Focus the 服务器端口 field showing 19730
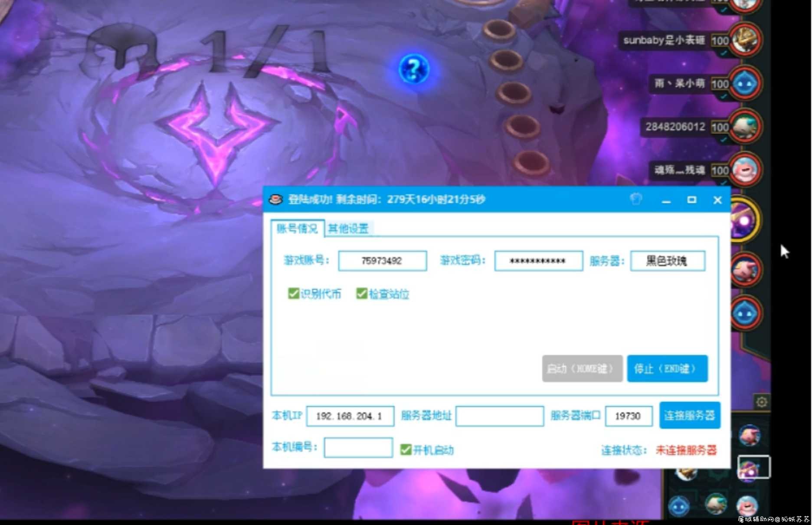The image size is (812, 525). click(629, 416)
